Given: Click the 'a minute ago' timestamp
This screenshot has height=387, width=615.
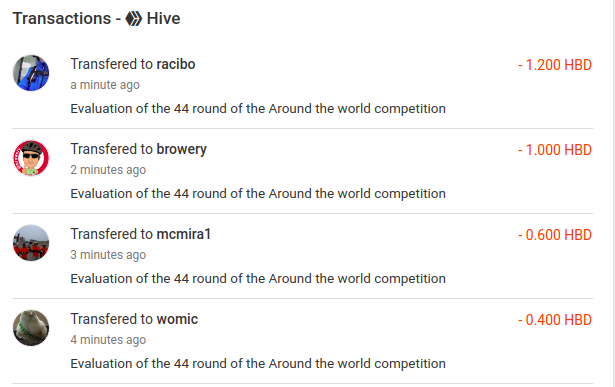Looking at the screenshot, I should click(x=105, y=85).
